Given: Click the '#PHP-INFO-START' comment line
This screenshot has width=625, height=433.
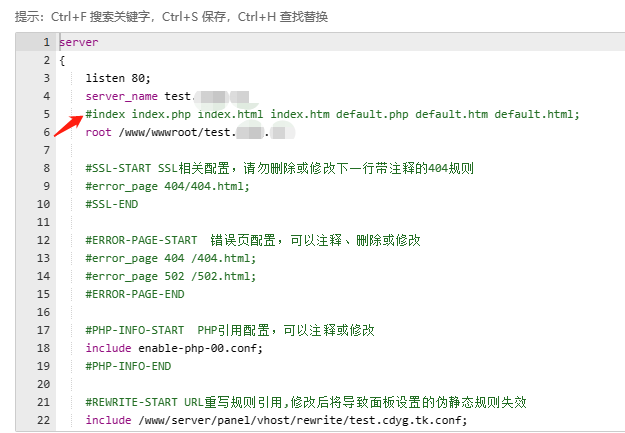Looking at the screenshot, I should pyautogui.click(x=230, y=330).
